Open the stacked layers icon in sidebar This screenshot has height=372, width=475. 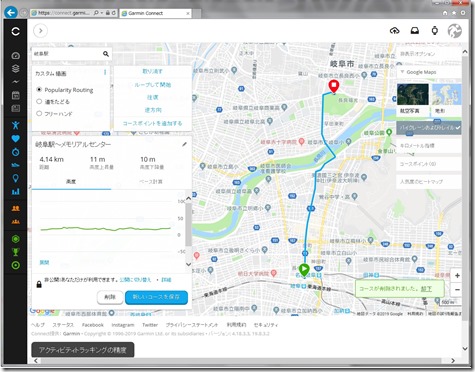[16, 69]
